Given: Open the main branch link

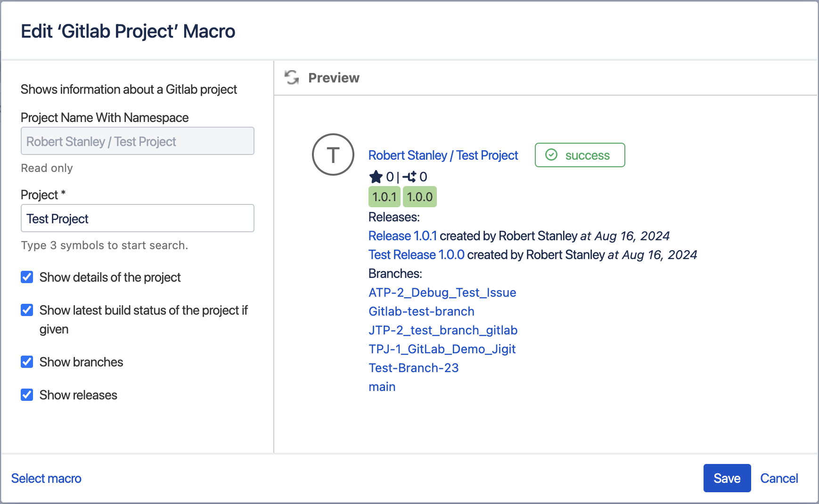Looking at the screenshot, I should click(382, 387).
